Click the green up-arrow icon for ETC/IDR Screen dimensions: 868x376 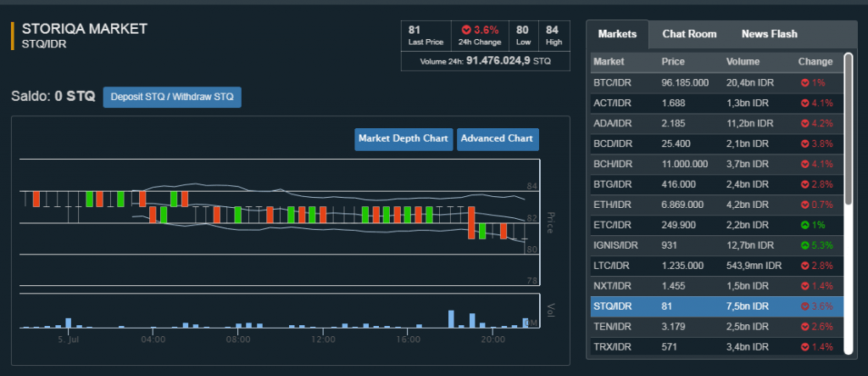805,225
